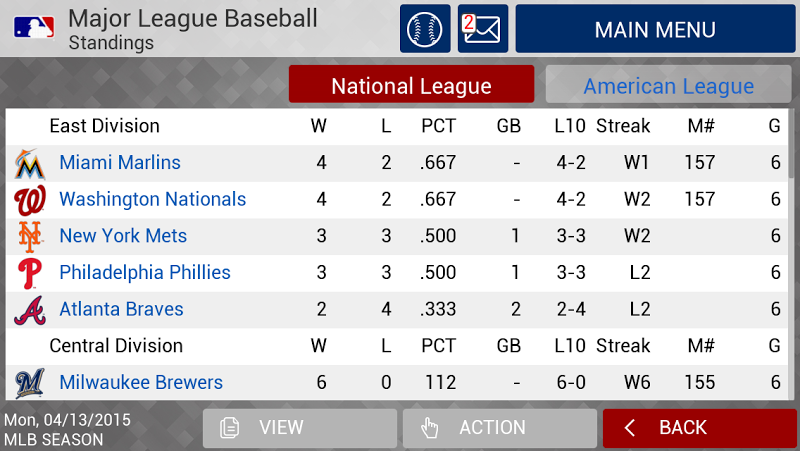Open the VIEW menu

pos(299,428)
